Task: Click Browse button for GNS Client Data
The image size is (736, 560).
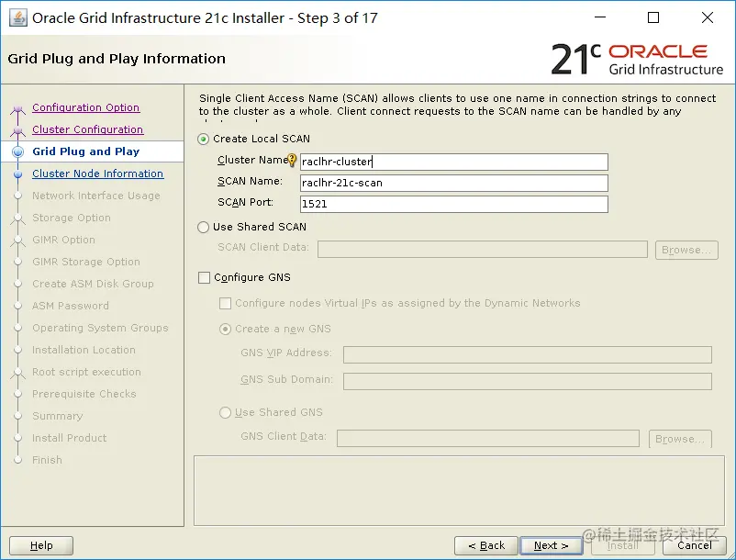Action: tap(680, 439)
